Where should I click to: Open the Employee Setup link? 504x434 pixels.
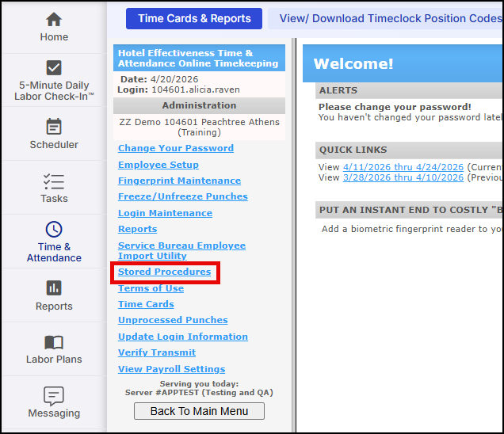click(158, 165)
